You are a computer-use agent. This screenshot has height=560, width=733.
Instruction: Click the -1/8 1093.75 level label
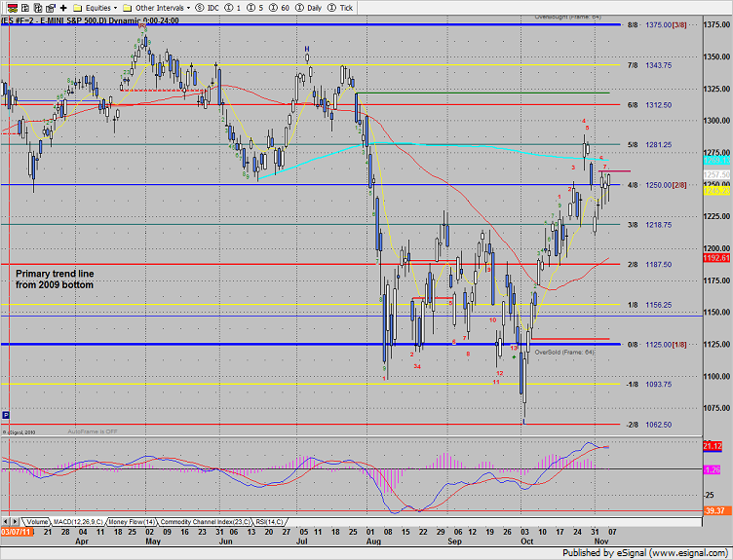649,385
